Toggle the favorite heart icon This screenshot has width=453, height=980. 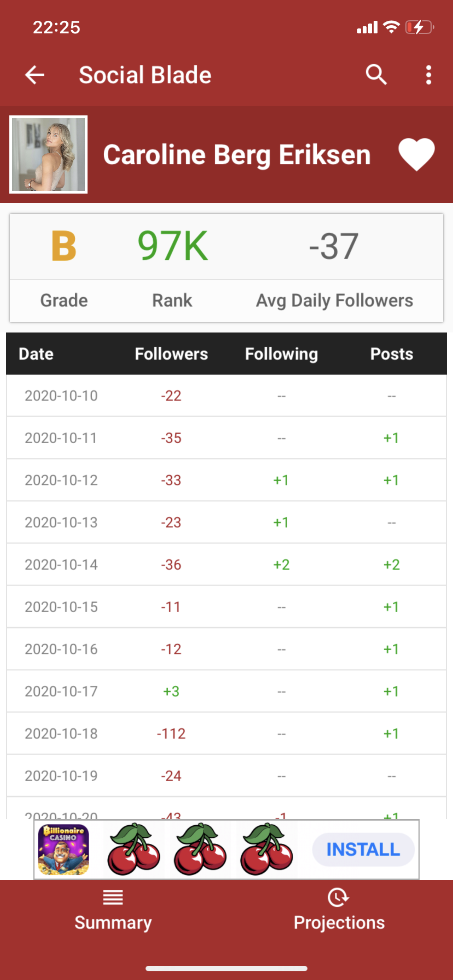point(416,154)
